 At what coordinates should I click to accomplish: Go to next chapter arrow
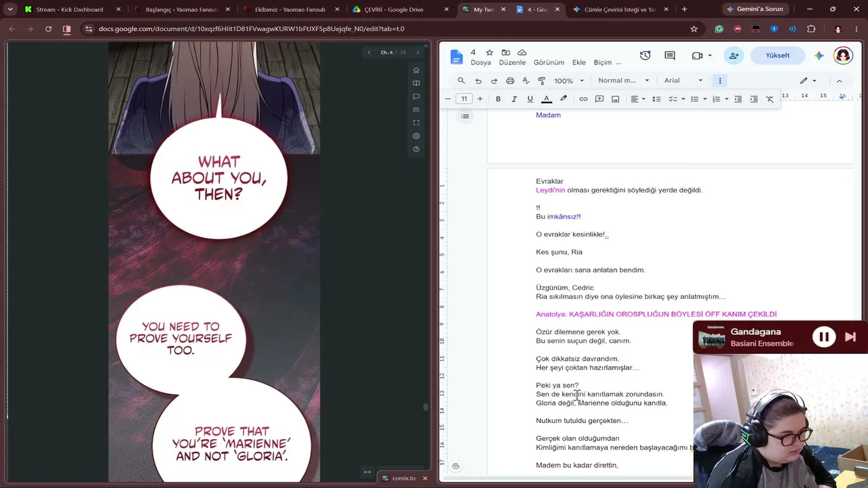(418, 52)
